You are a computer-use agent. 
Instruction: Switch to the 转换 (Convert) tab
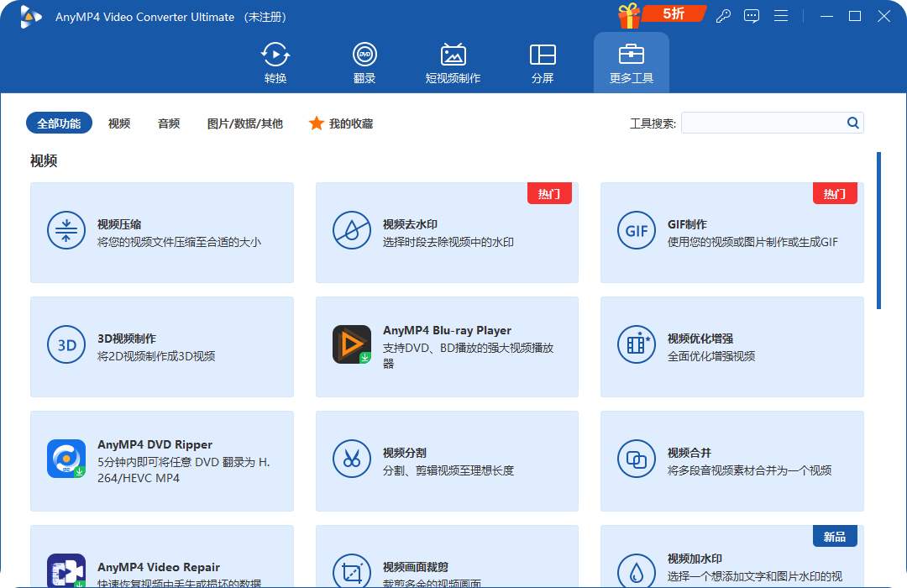(275, 63)
